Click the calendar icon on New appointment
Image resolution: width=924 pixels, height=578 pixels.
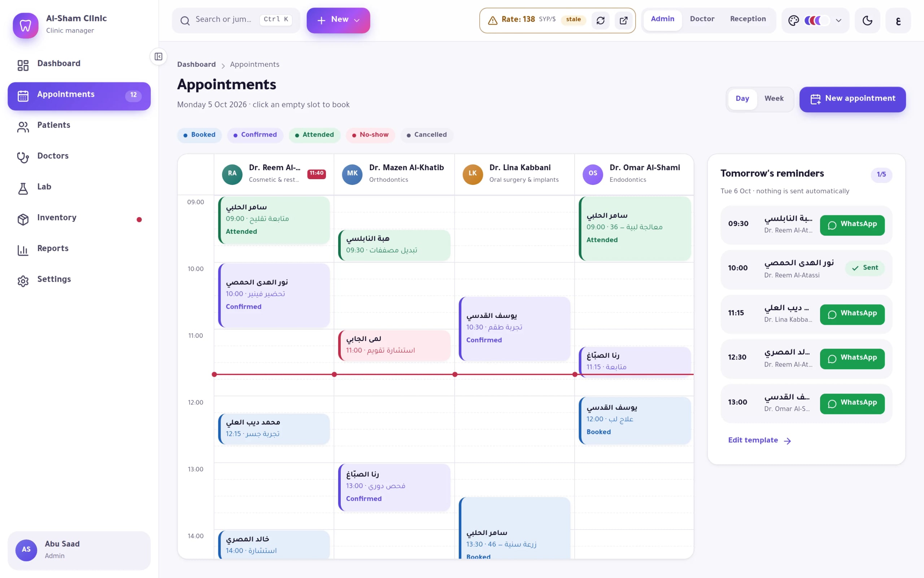[815, 99]
